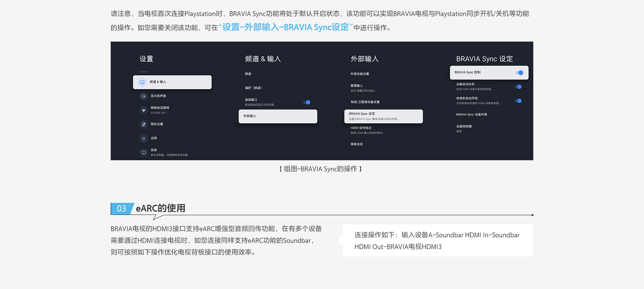Viewport: 644px width, 289px height.
Task: Click the BRAVIA Sync settings screenshot image
Action: pyautogui.click(x=322, y=101)
